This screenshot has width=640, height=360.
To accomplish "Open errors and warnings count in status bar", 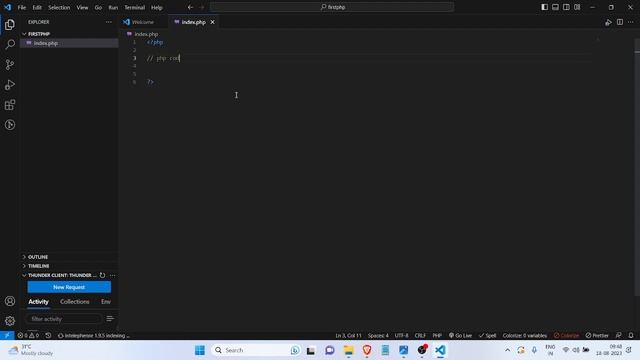I will click(28, 336).
